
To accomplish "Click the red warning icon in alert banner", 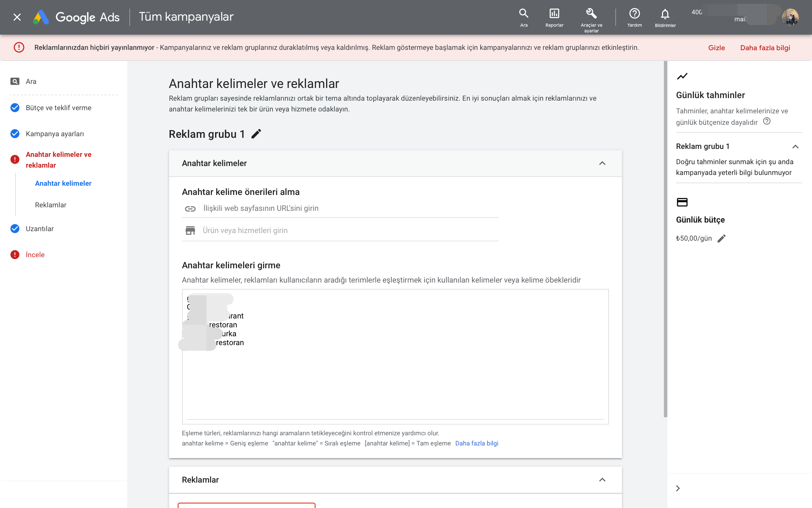I will tap(19, 47).
